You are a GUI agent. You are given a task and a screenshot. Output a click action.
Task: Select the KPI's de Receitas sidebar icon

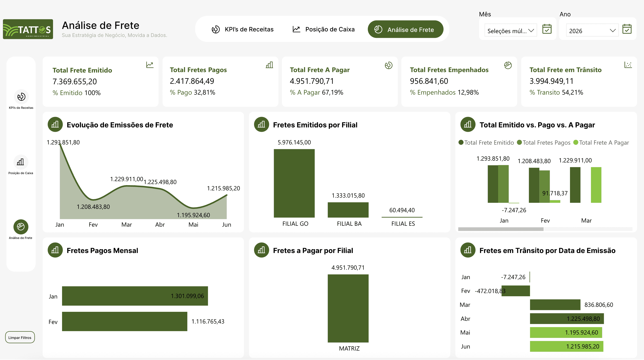pyautogui.click(x=21, y=97)
